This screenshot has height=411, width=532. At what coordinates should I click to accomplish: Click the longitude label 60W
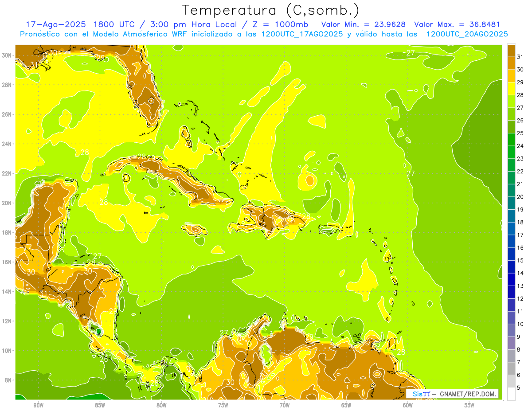coord(408,405)
